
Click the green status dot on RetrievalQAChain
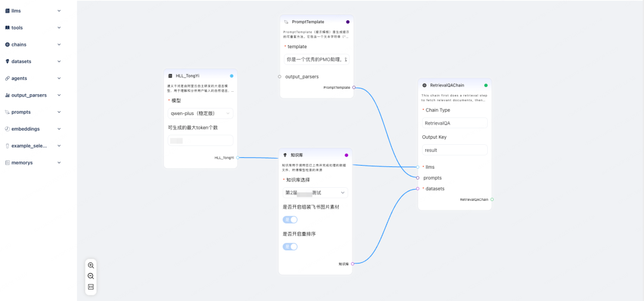coord(486,85)
